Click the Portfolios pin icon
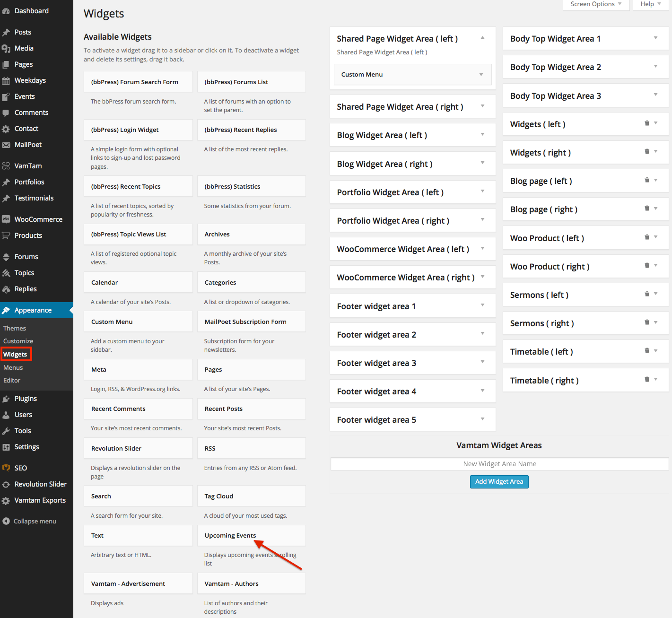672x618 pixels. 6,182
